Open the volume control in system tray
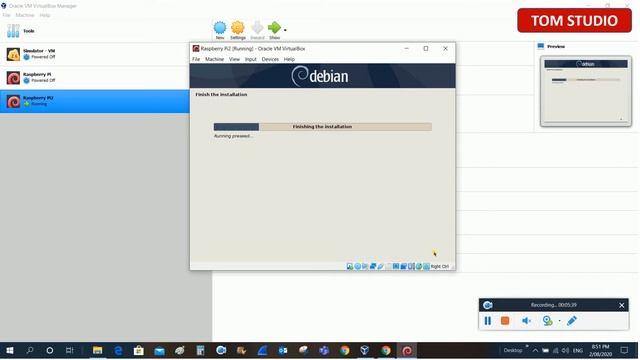Viewport: 640px width, 360px height. point(565,351)
